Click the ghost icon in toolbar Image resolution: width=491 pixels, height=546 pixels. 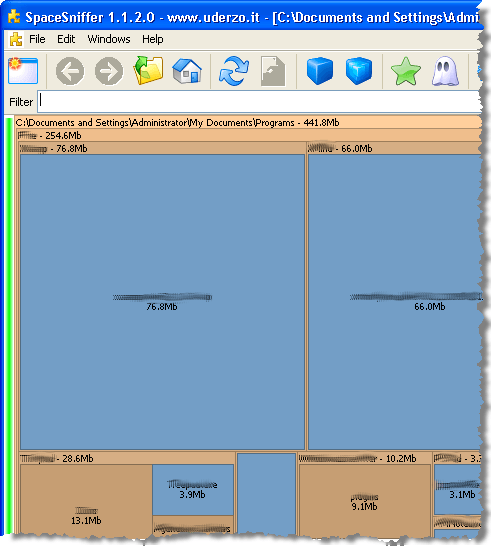[445, 71]
